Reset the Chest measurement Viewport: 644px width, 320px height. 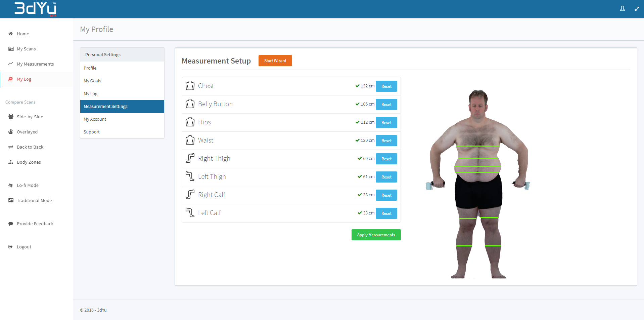[x=386, y=86]
